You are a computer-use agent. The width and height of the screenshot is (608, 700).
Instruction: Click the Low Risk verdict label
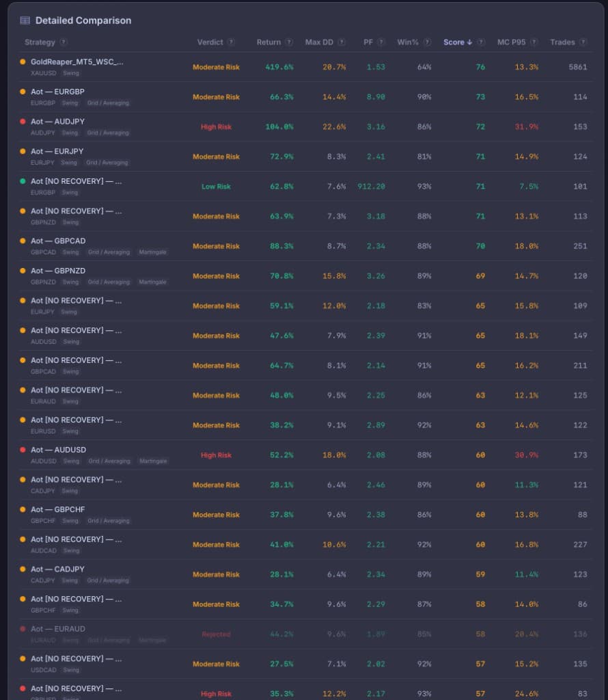216,187
